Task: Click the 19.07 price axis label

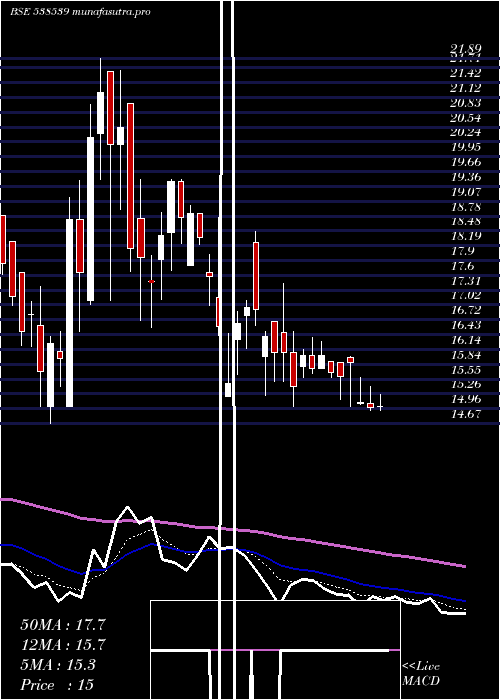Action: [466, 192]
